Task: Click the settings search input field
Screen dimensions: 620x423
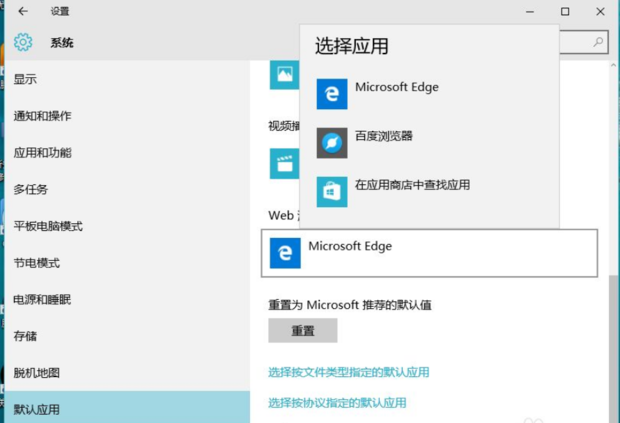Action: [x=584, y=42]
